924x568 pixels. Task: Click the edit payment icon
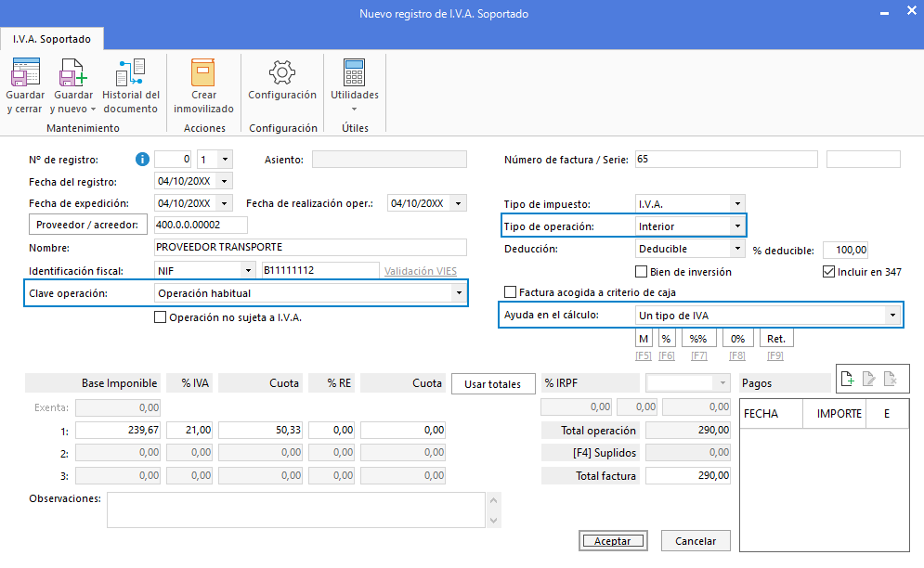868,379
